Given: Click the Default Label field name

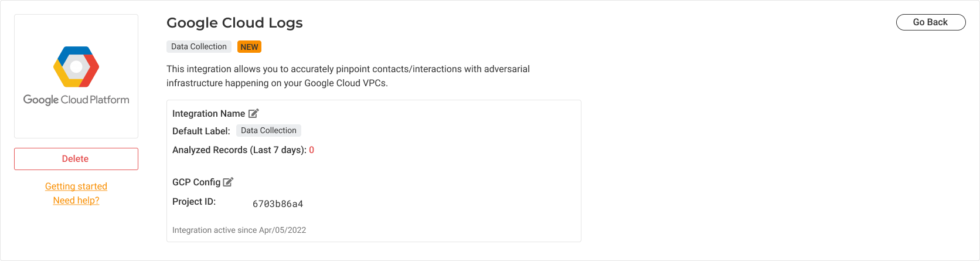Looking at the screenshot, I should point(201,131).
